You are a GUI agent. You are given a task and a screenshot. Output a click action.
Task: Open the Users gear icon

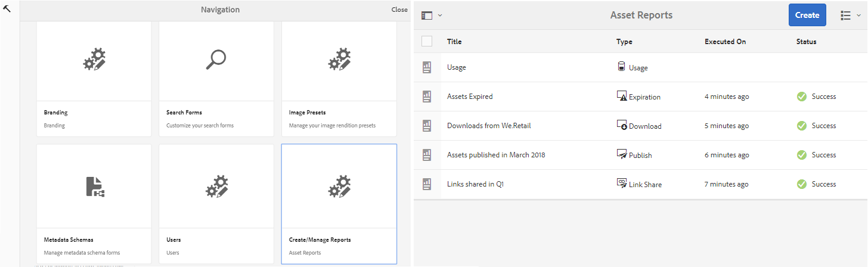tap(216, 187)
